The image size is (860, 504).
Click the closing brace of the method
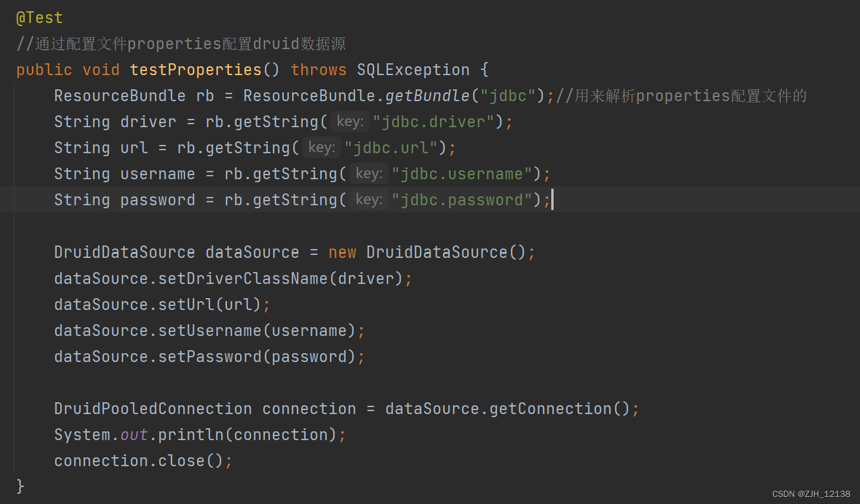[20, 486]
